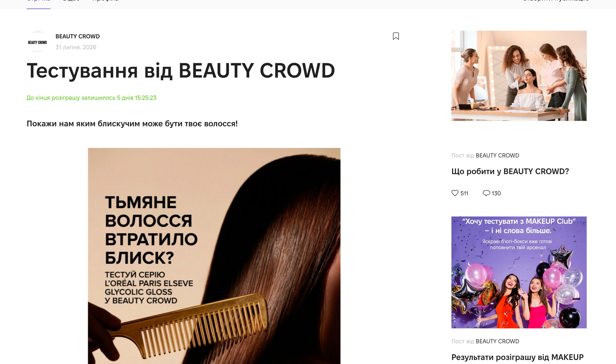
Task: Like the 'Що робити у BEAUTY CROWD?' post
Action: click(455, 193)
